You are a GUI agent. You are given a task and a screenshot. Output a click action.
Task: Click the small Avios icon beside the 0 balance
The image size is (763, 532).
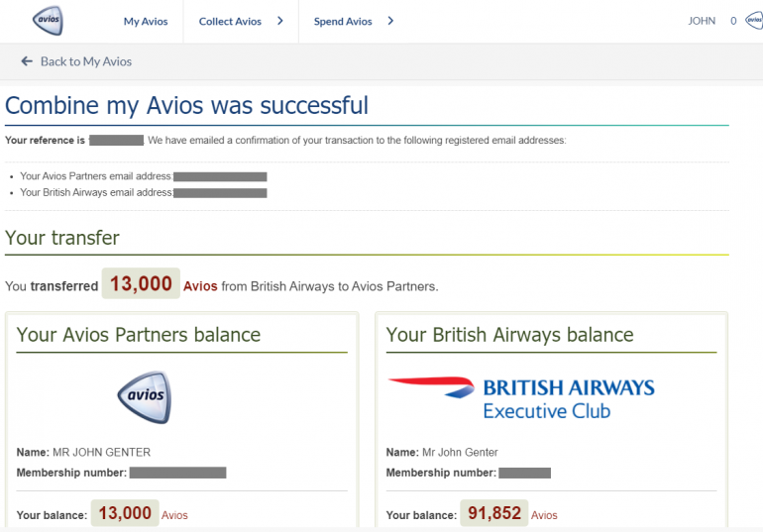click(754, 21)
